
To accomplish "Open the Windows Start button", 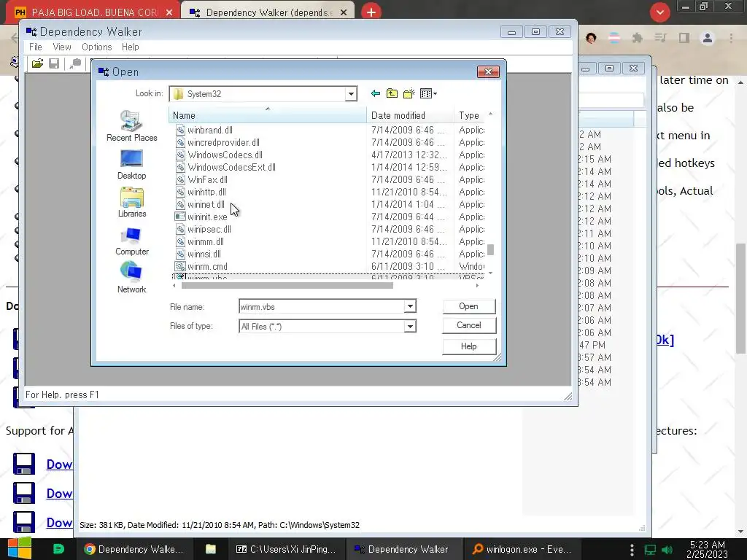I will pyautogui.click(x=19, y=548).
